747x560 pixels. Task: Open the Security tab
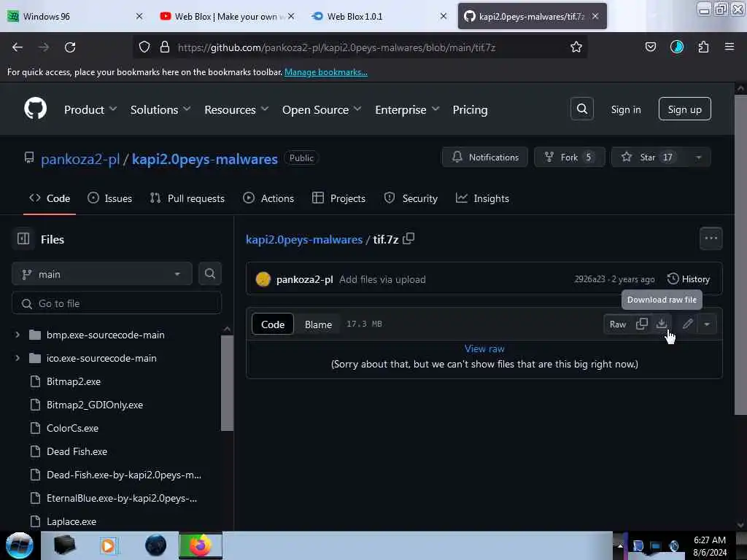pos(411,198)
